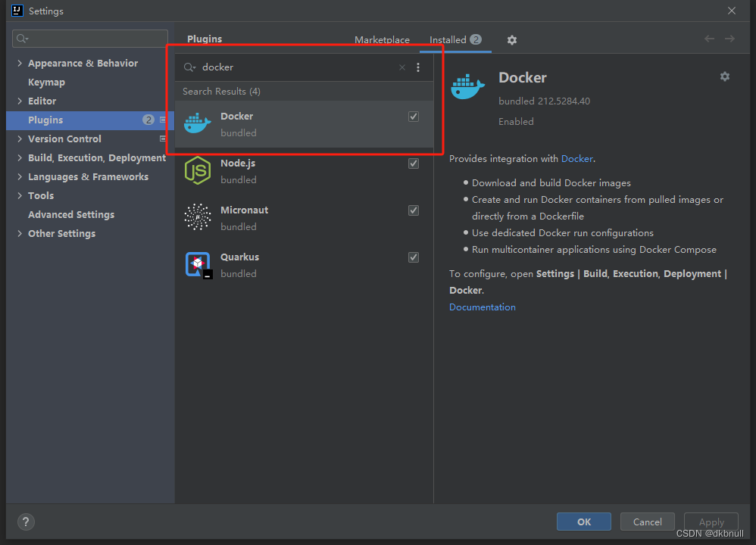
Task: Click the settings search magnifier icon
Action: pos(22,39)
